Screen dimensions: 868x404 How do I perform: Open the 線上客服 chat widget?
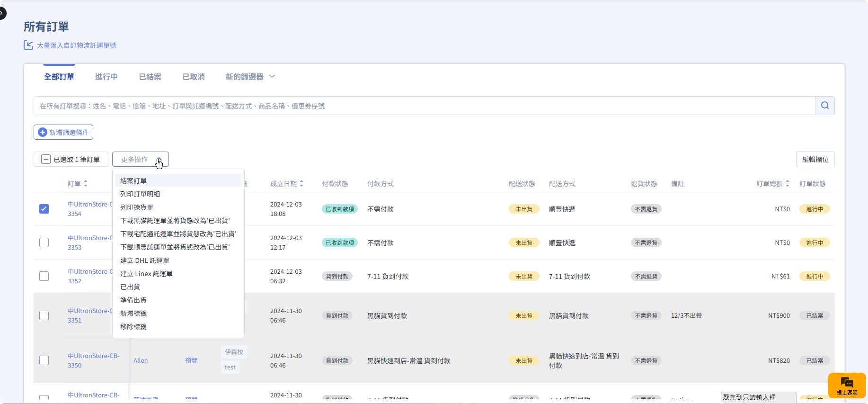[x=847, y=386]
